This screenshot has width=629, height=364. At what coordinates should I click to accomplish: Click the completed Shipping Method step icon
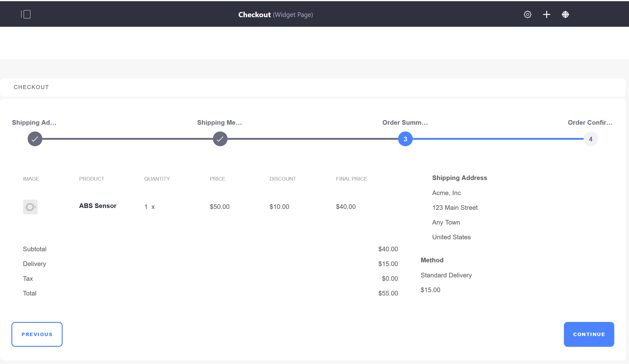coord(220,139)
